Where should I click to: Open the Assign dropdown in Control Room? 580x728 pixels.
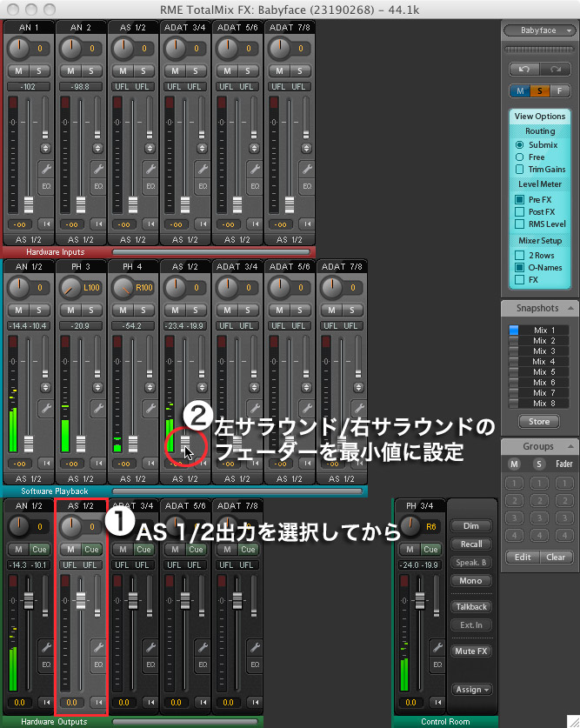(x=471, y=689)
